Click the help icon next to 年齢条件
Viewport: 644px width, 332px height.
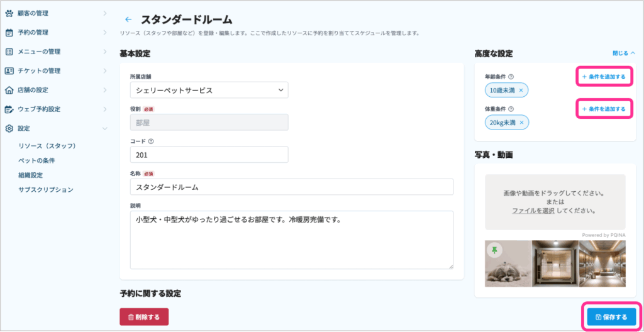point(511,77)
